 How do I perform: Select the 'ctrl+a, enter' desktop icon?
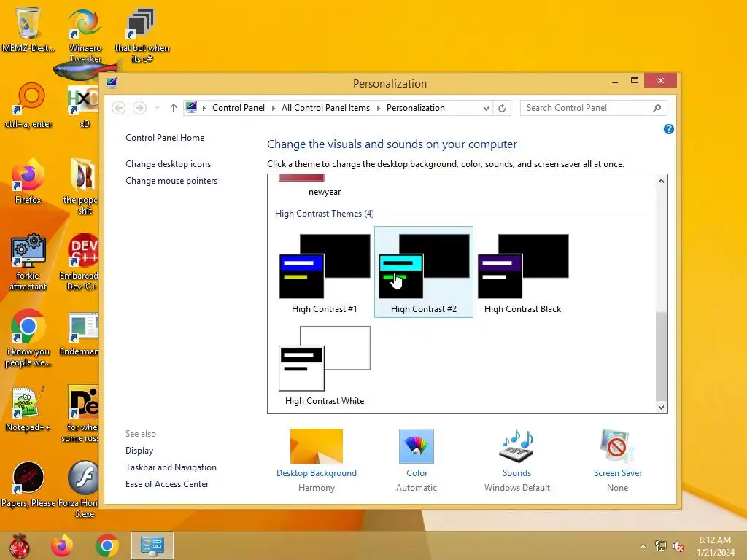pos(28,106)
